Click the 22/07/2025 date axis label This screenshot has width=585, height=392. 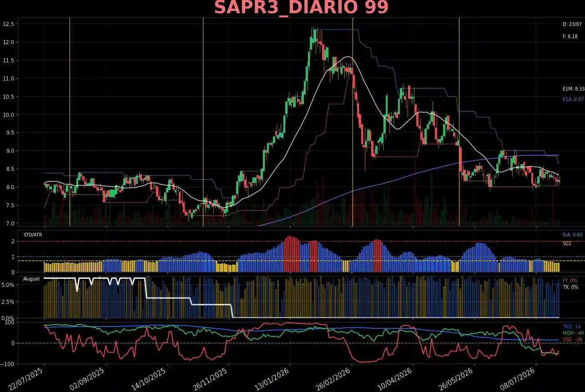(25, 379)
